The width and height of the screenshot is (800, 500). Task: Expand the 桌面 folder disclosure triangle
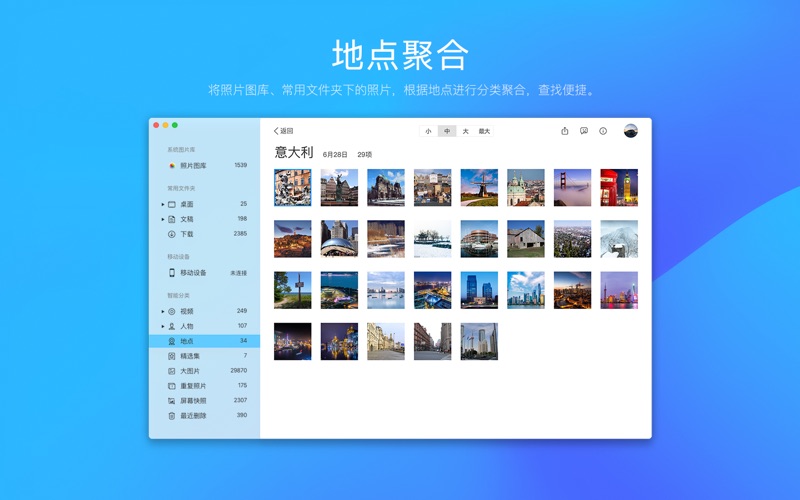pyautogui.click(x=162, y=204)
